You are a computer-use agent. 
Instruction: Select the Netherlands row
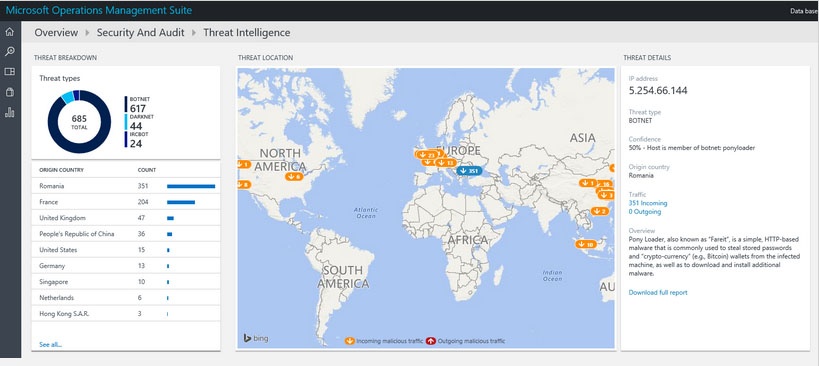coord(126,298)
